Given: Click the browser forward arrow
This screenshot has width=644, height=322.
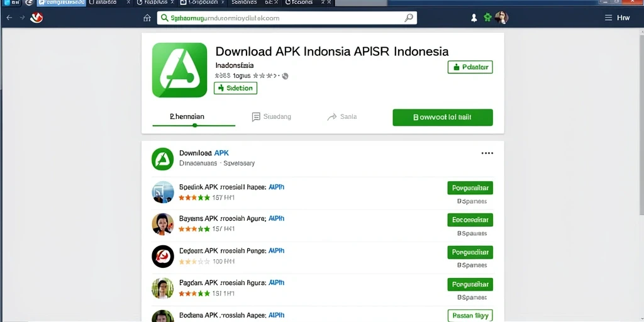Looking at the screenshot, I should click(22, 18).
